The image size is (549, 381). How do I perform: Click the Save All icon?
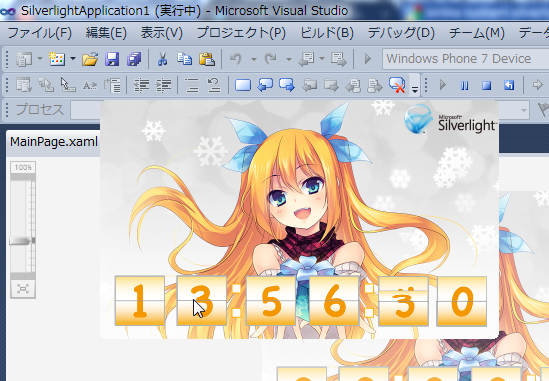click(134, 59)
